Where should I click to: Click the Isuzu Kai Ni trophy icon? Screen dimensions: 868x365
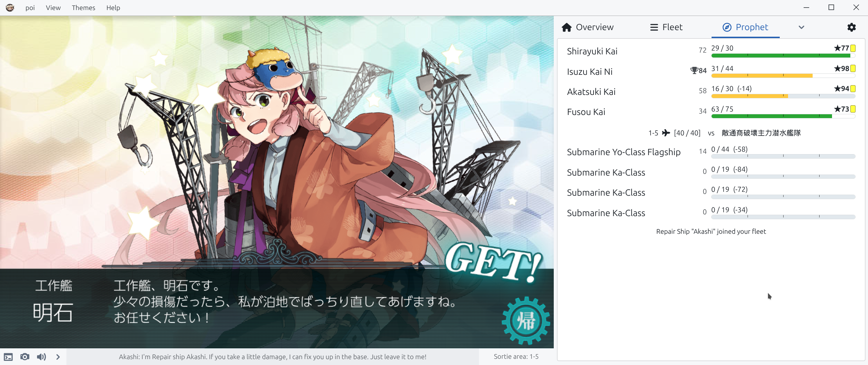(x=694, y=71)
